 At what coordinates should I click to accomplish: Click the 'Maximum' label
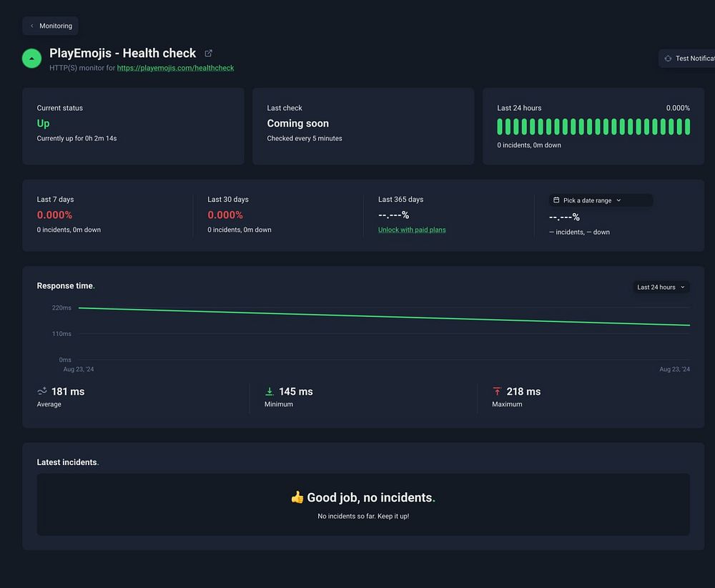[507, 404]
